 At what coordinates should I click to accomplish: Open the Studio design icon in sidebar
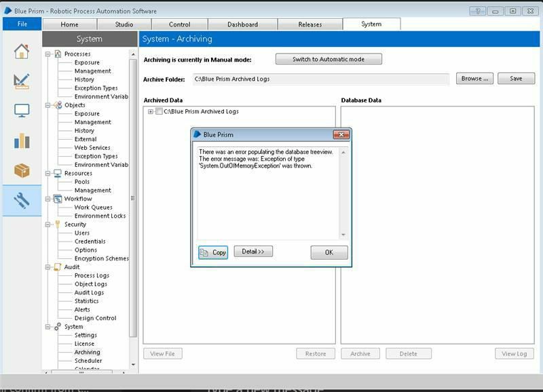pos(22,81)
